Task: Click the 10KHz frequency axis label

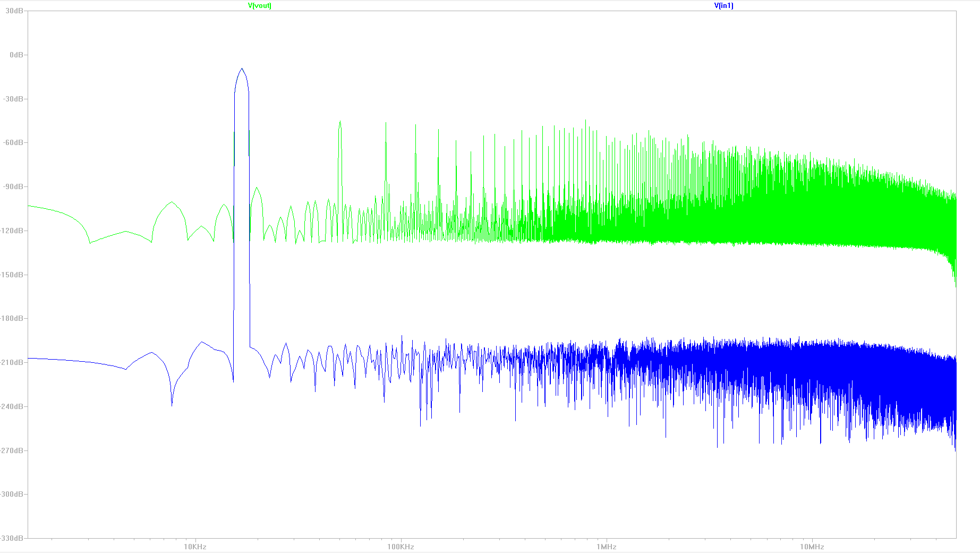Action: coord(195,547)
